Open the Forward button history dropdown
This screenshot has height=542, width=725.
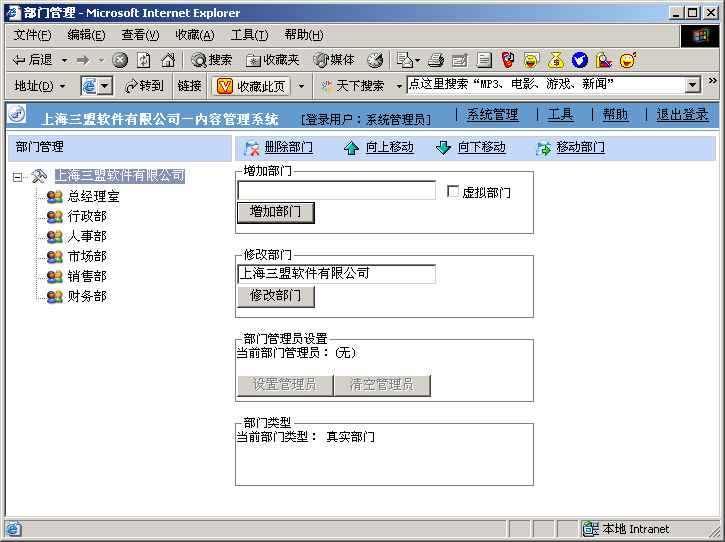[x=101, y=60]
